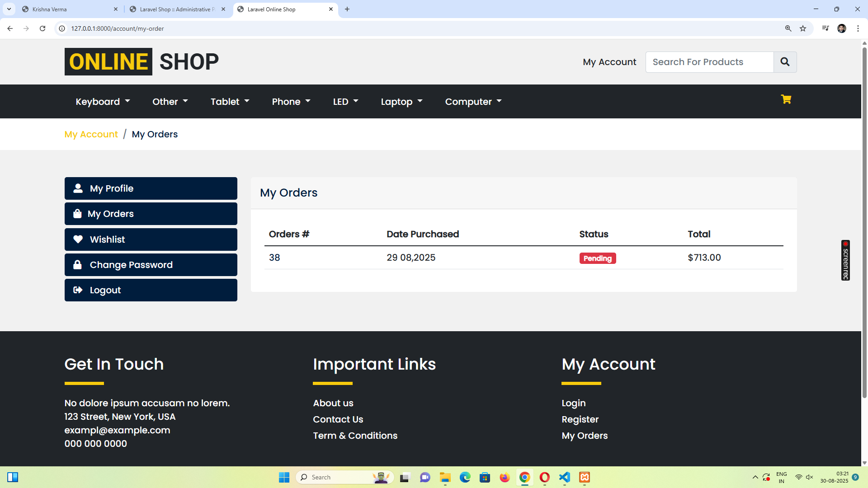Click the search magnifier button
Screen dimensions: 868x488
(785, 62)
